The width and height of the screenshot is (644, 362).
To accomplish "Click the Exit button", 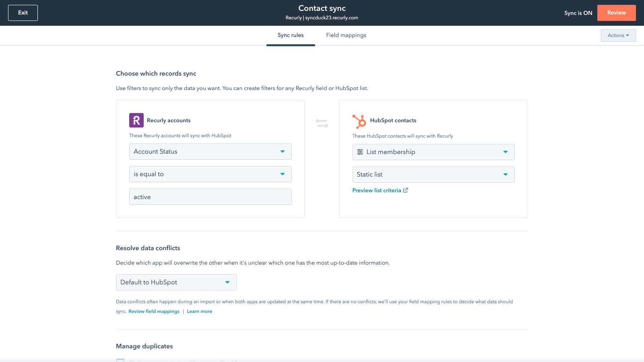I will (x=23, y=13).
